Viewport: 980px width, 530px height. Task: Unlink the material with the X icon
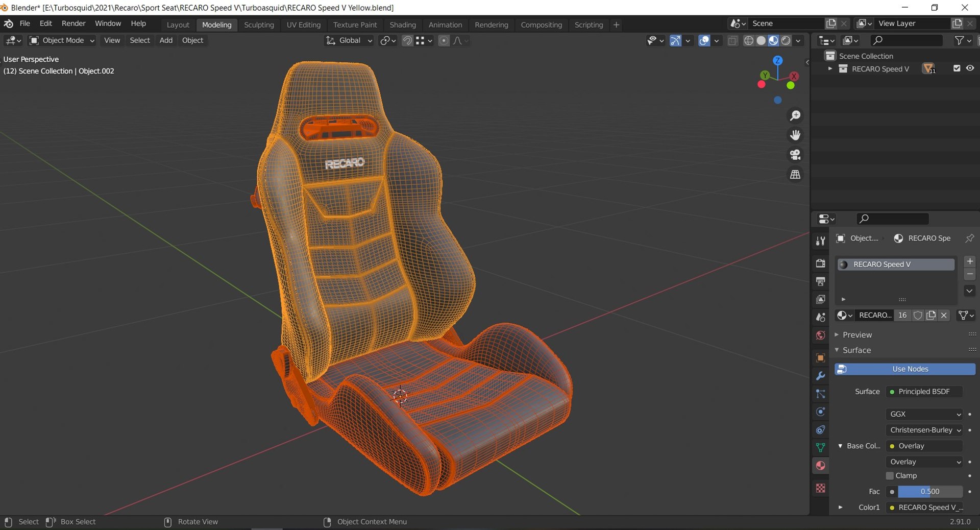pyautogui.click(x=944, y=316)
